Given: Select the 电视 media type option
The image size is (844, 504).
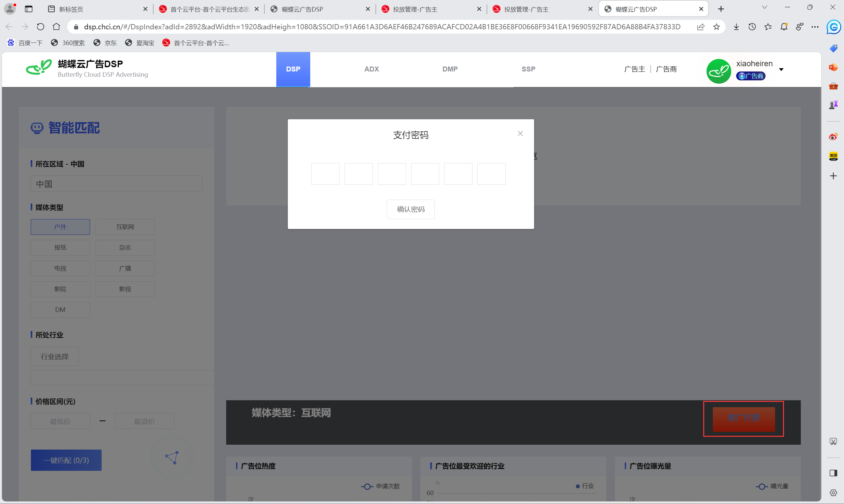Looking at the screenshot, I should [x=60, y=268].
